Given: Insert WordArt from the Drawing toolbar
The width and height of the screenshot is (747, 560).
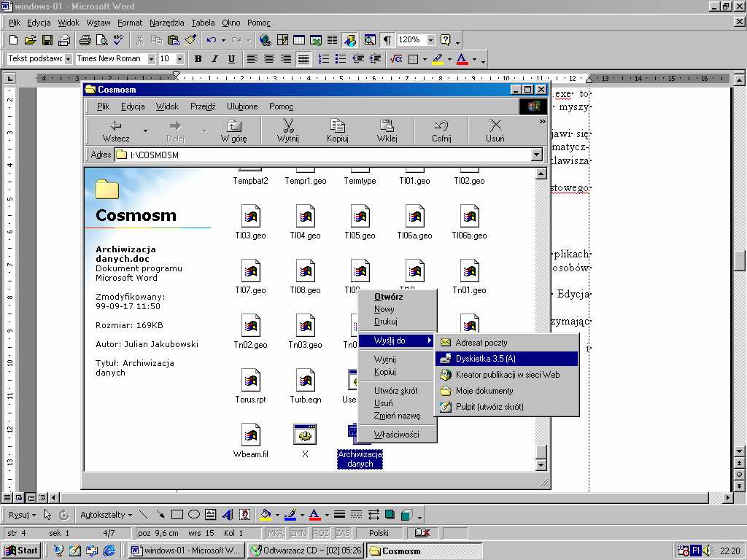Looking at the screenshot, I should (228, 515).
